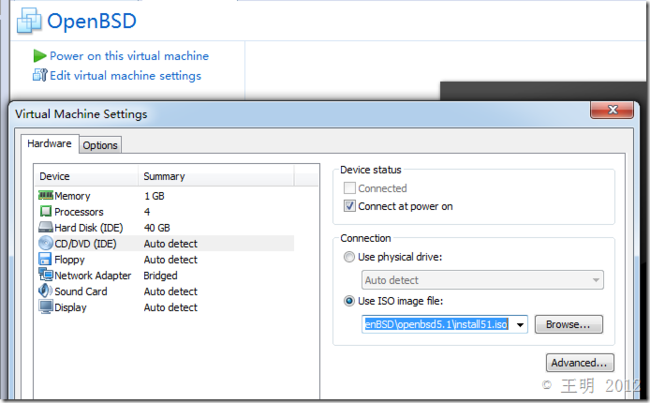Screen dimensions: 650x403
Task: Click the green power-on play icon
Action: point(40,56)
